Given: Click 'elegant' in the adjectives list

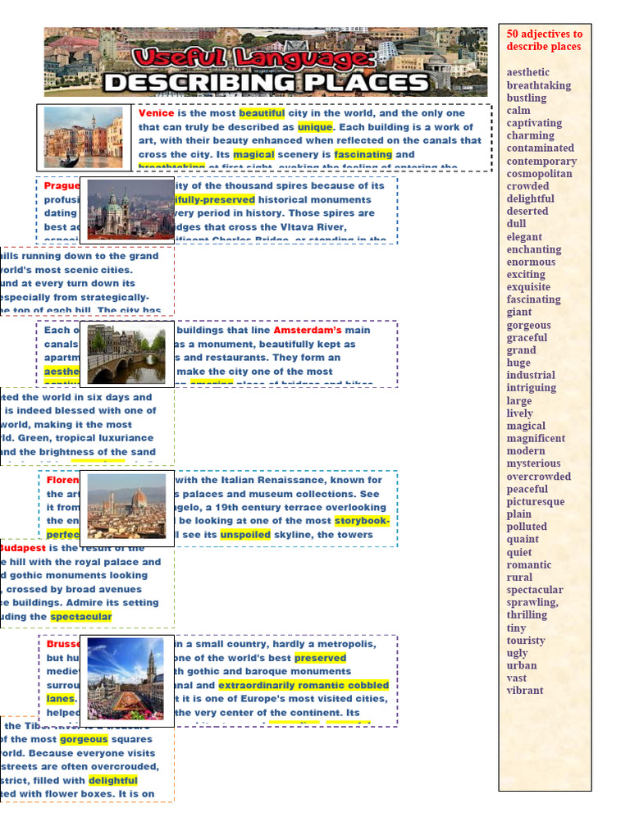Looking at the screenshot, I should pos(524,237).
